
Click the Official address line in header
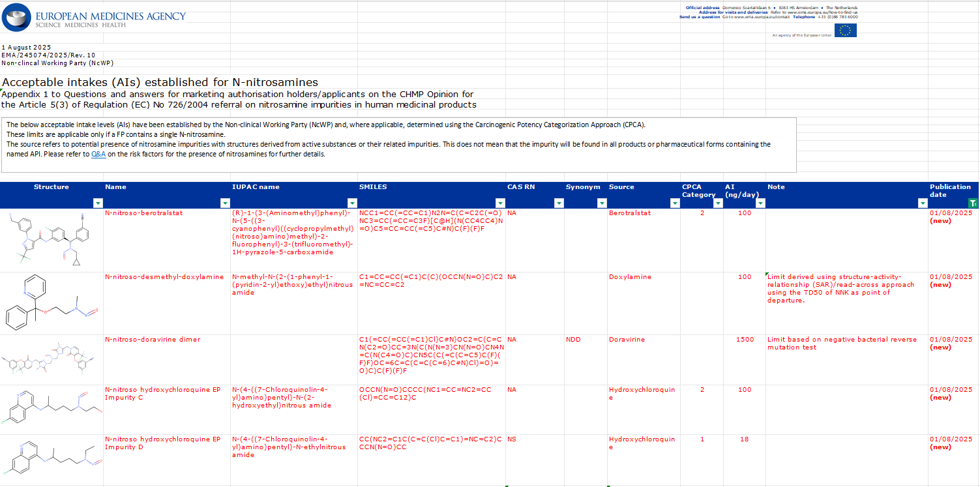tap(771, 8)
